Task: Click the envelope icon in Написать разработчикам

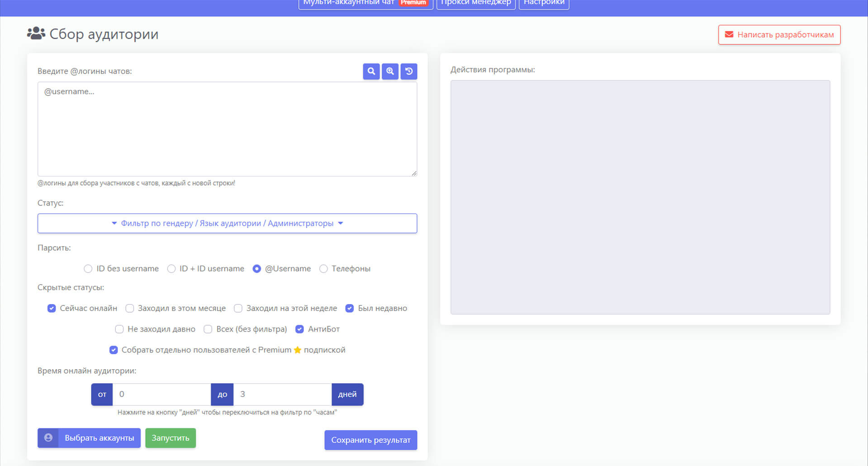Action: click(729, 35)
